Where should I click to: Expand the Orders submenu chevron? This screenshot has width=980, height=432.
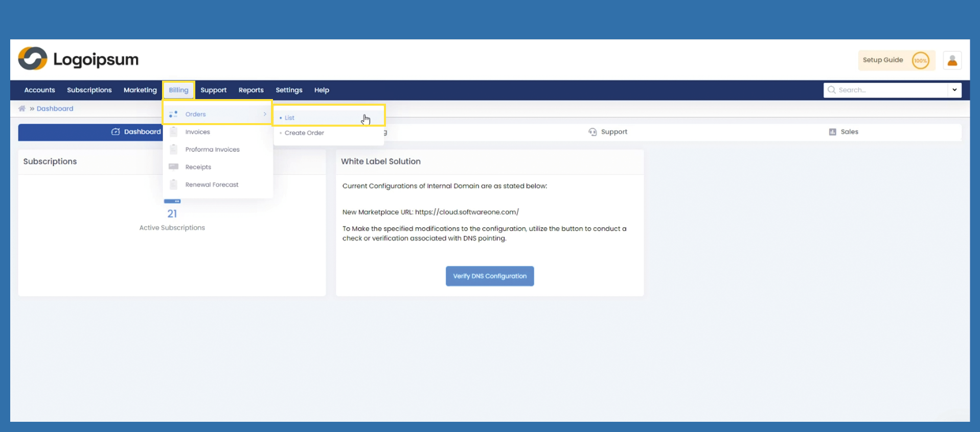265,114
